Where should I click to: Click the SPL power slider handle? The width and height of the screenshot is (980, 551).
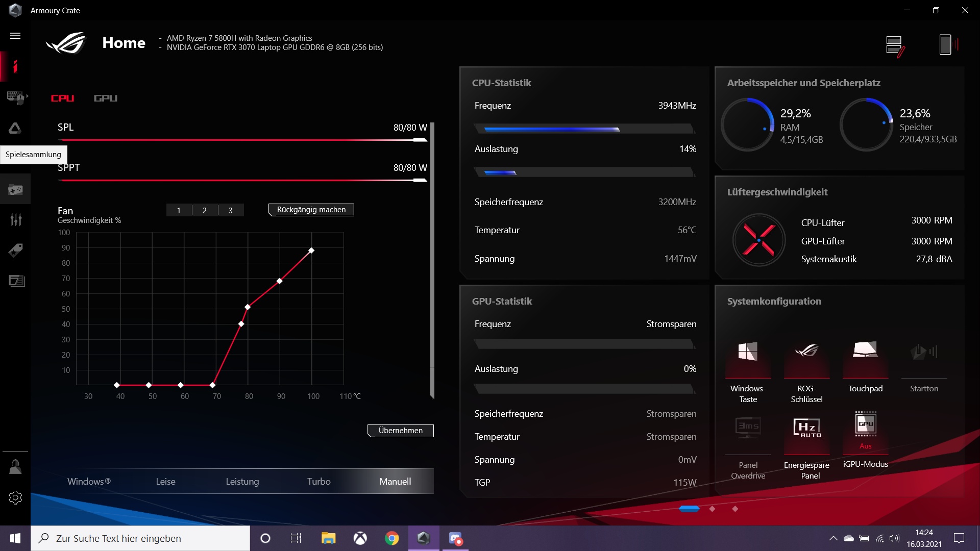pyautogui.click(x=420, y=140)
